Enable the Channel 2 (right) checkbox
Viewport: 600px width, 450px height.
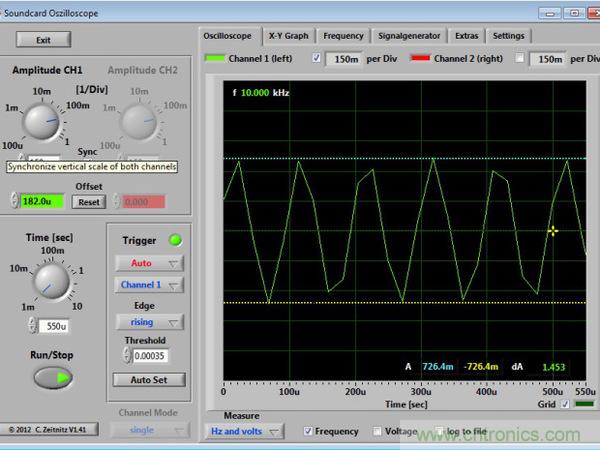click(x=519, y=59)
